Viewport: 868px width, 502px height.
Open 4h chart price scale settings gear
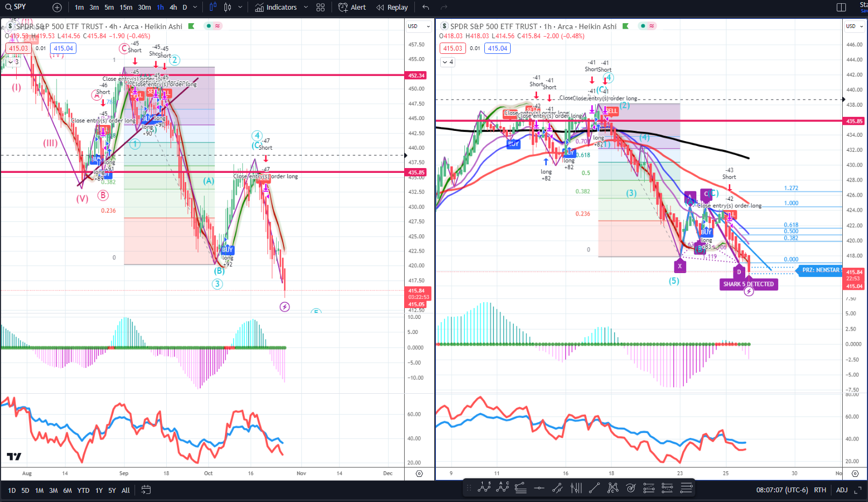[x=419, y=473]
